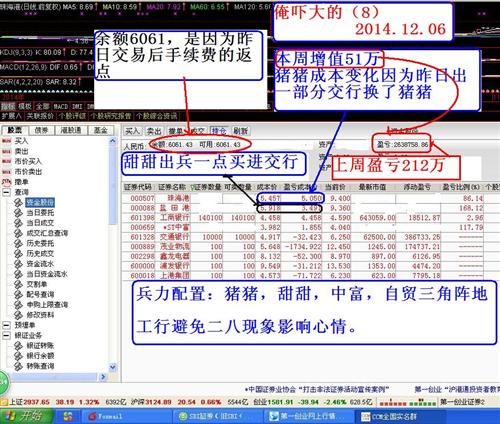Click the icon beside 转账查询
The image size is (500, 424).
tap(19, 366)
